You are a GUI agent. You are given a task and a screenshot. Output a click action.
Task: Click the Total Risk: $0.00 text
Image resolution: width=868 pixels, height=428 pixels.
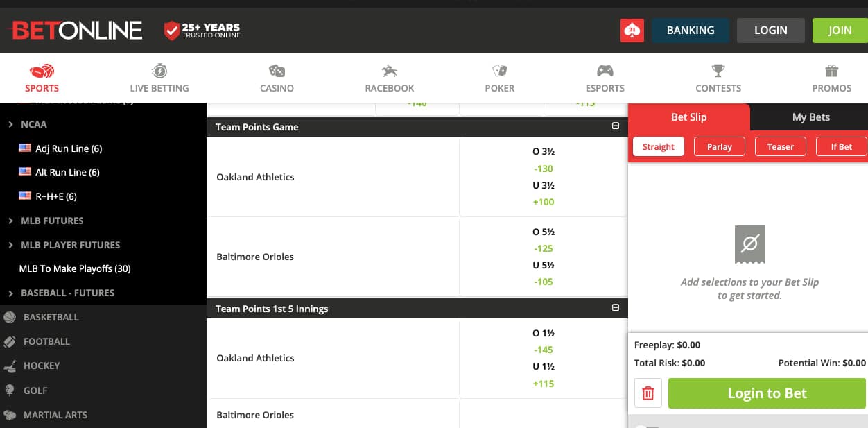click(670, 363)
